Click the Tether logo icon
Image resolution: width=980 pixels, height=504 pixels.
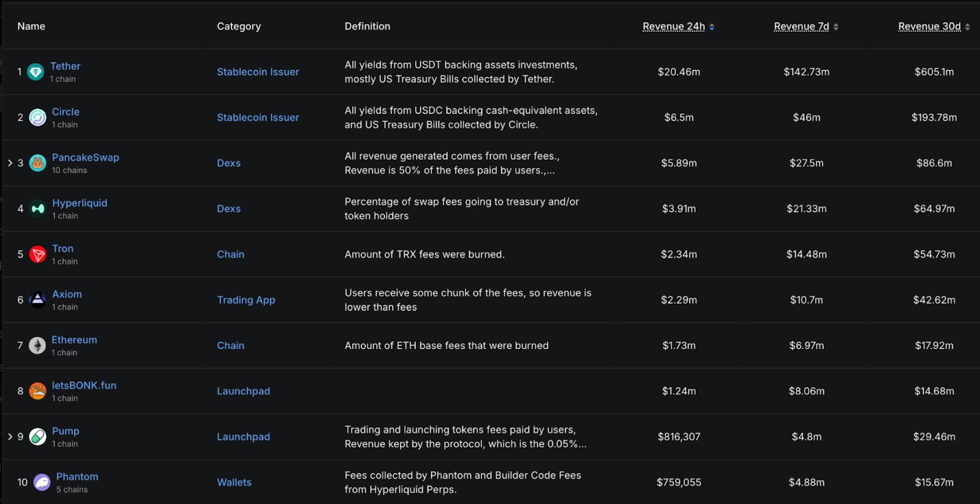(x=36, y=72)
